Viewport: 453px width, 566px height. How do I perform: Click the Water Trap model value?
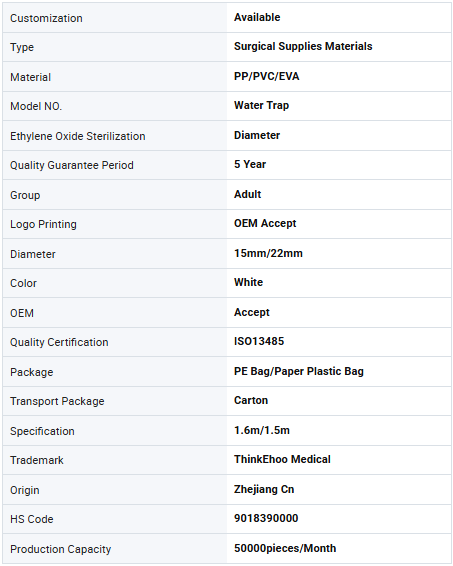(x=261, y=105)
